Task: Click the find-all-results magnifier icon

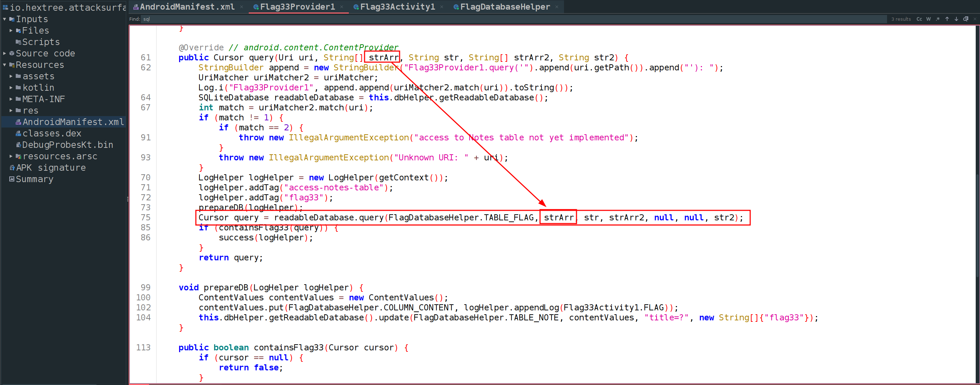Action: point(966,19)
